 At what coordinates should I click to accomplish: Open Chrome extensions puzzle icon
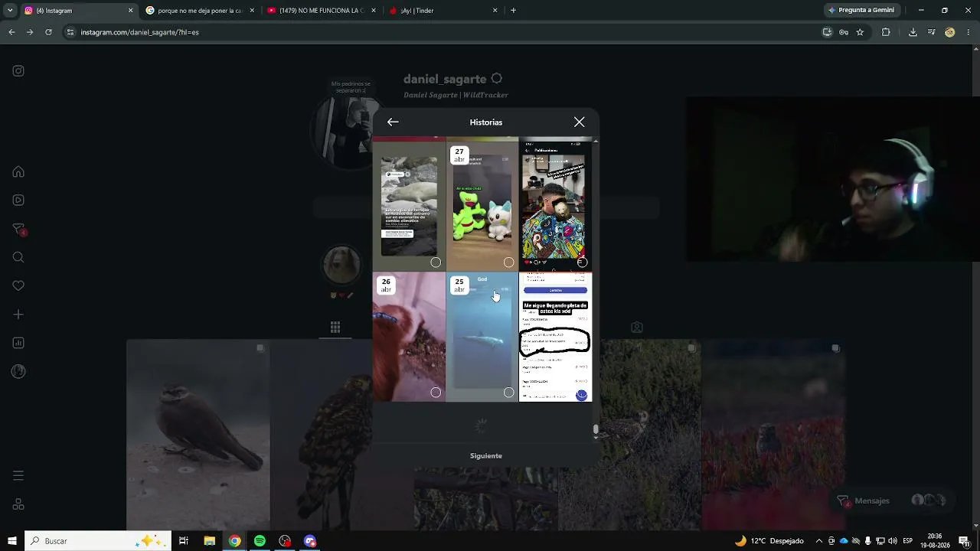point(887,32)
